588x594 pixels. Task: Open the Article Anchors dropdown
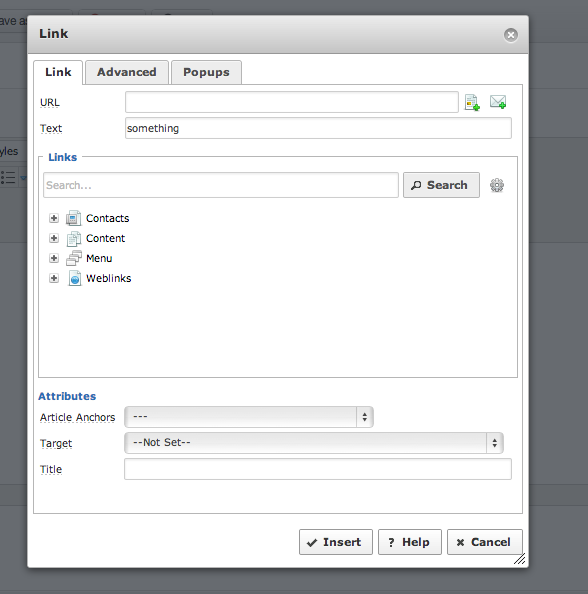[249, 417]
